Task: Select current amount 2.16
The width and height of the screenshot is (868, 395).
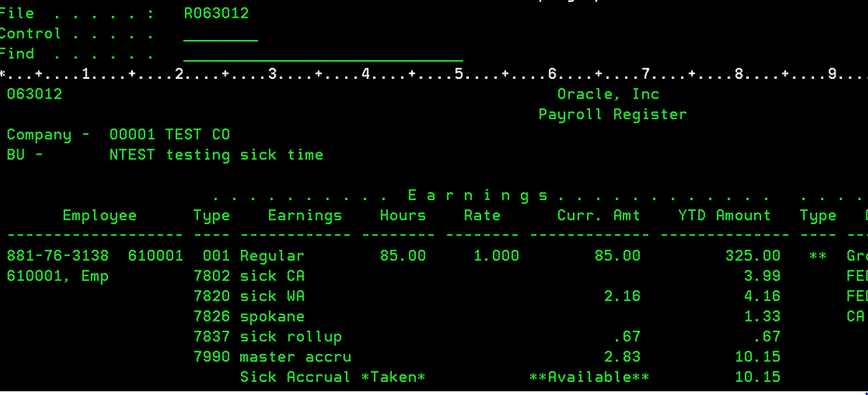Action: (x=622, y=296)
